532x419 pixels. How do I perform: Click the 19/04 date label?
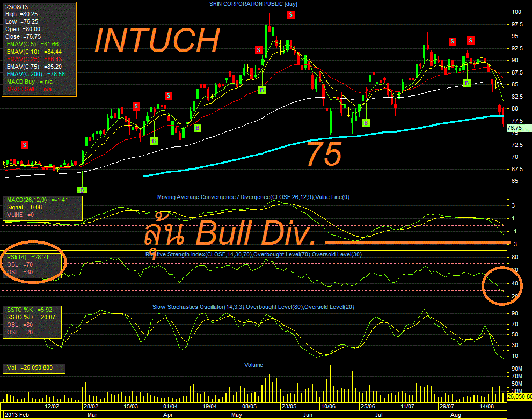pyautogui.click(x=210, y=406)
